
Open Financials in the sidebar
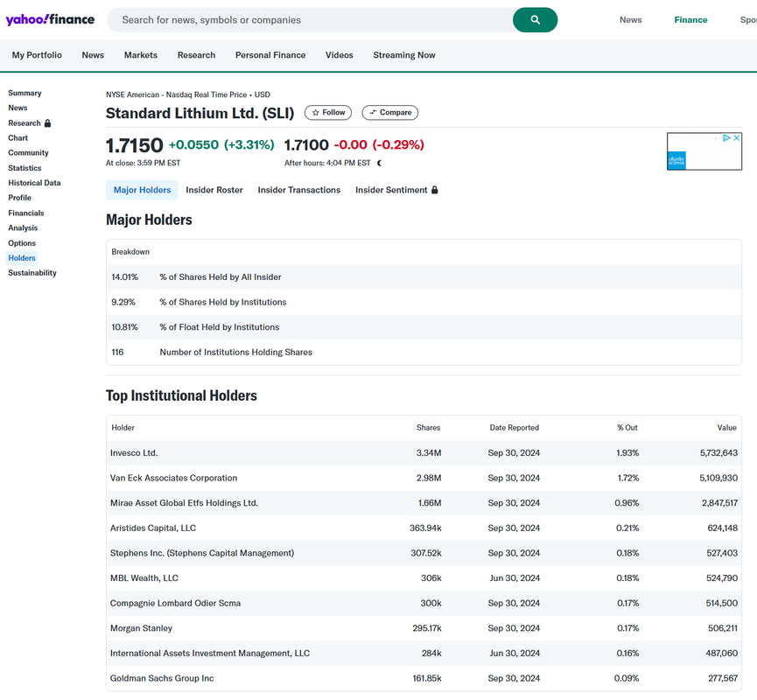click(x=25, y=213)
